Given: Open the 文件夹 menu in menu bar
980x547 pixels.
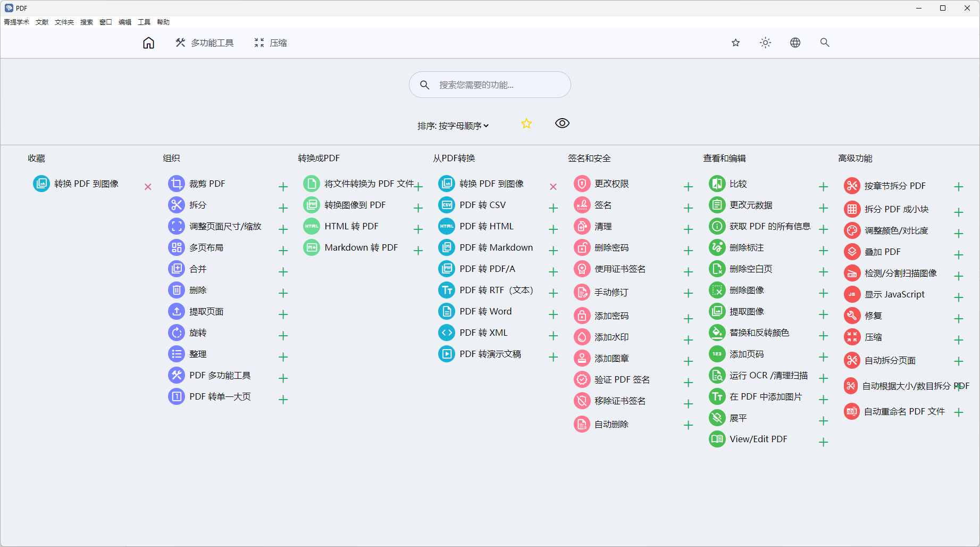Looking at the screenshot, I should pyautogui.click(x=64, y=22).
